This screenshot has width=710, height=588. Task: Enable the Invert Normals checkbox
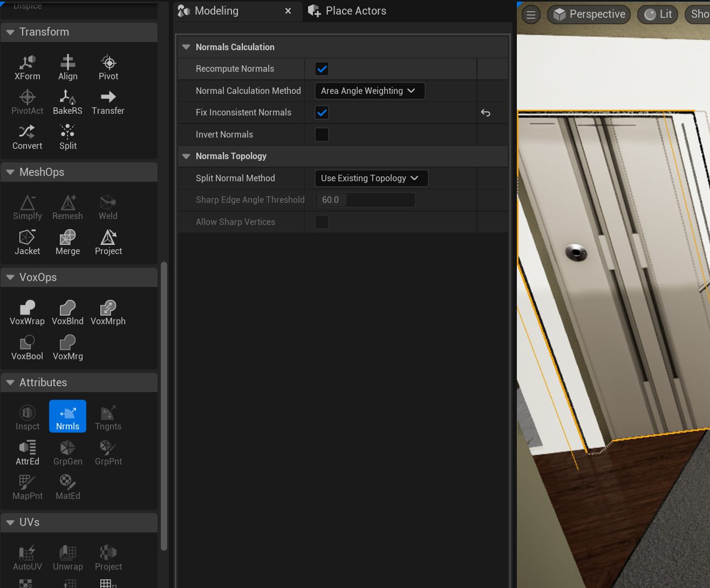(x=322, y=134)
